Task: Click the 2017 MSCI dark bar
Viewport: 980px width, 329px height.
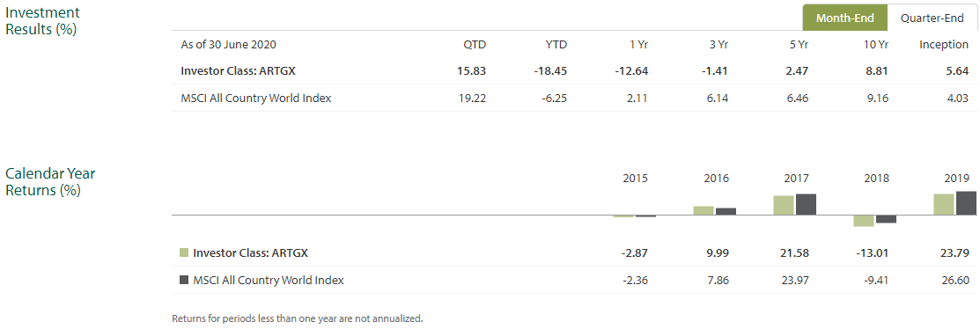Action: 806,205
